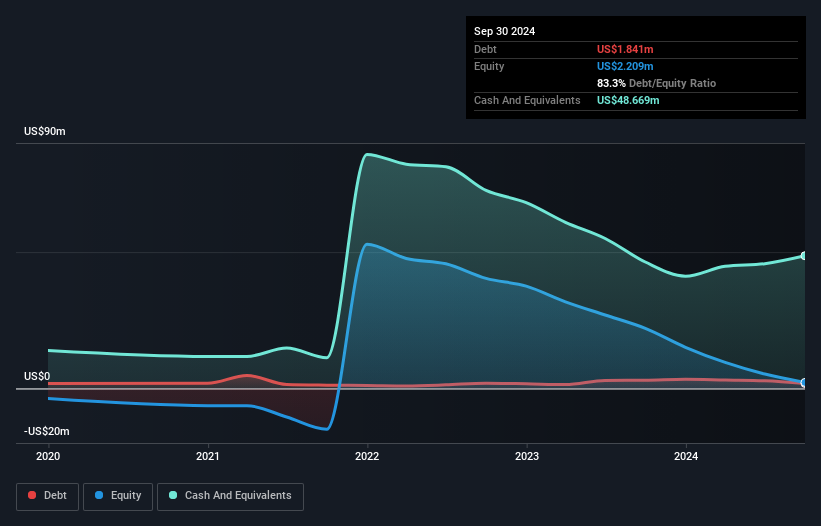This screenshot has width=821, height=526.
Task: Click the 2023 x-axis label
Action: [527, 456]
